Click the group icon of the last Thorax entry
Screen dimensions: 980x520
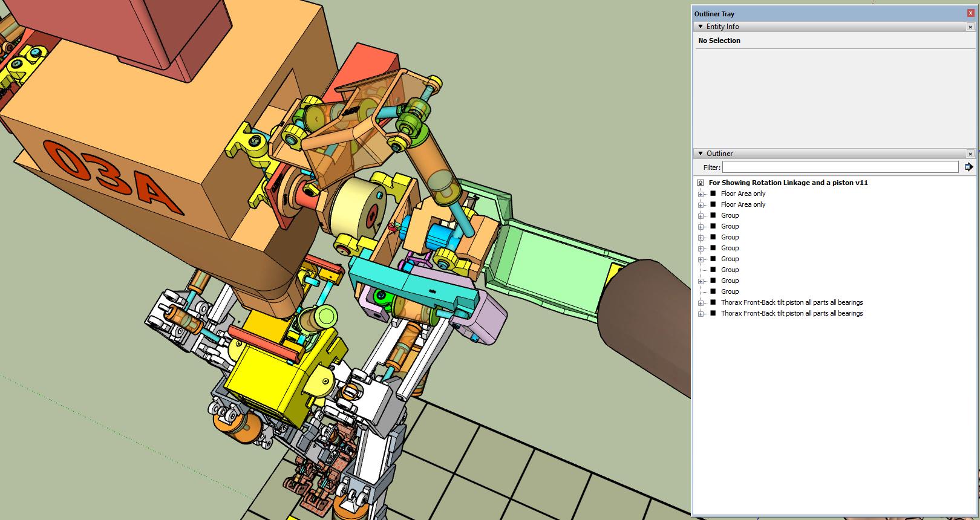[x=713, y=313]
